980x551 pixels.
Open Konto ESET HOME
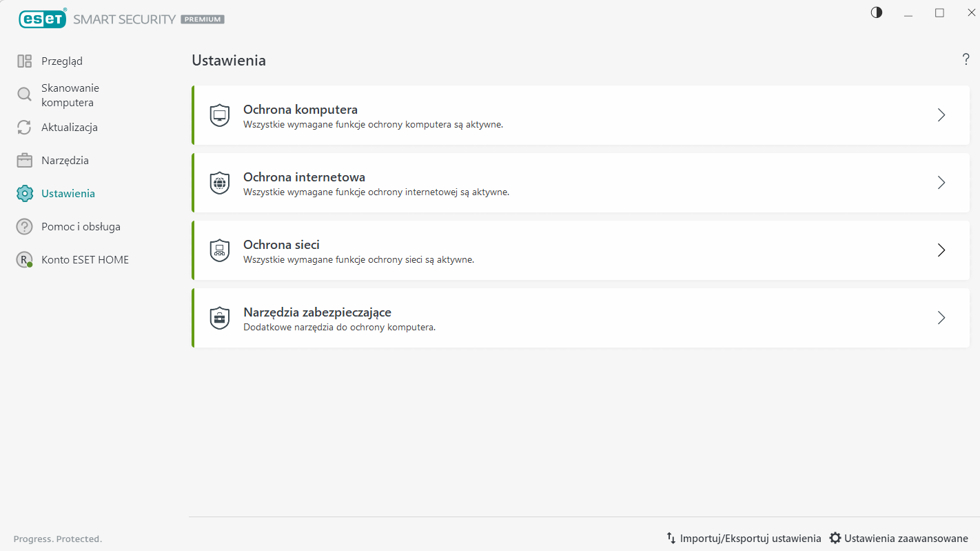(85, 260)
